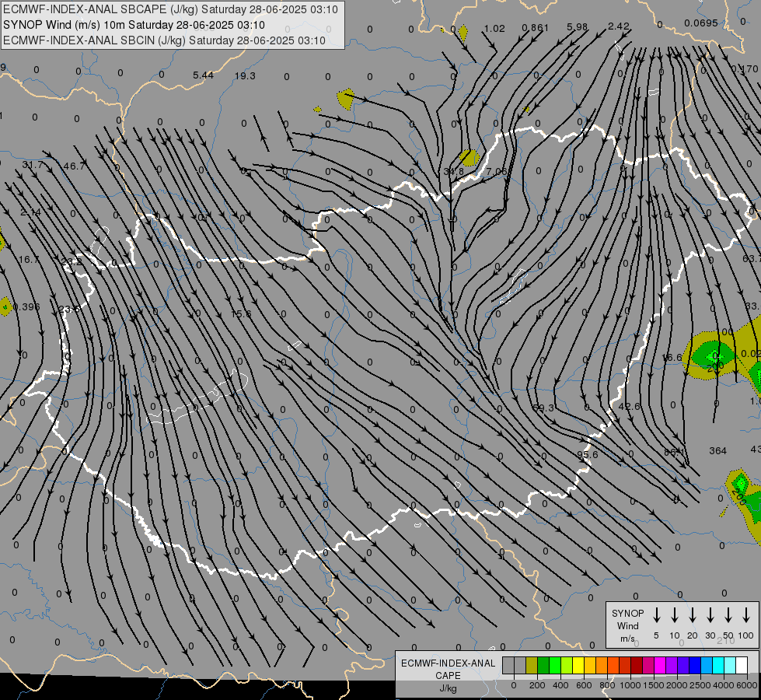
Task: Click the 46.7 value on the map
Action: (75, 166)
